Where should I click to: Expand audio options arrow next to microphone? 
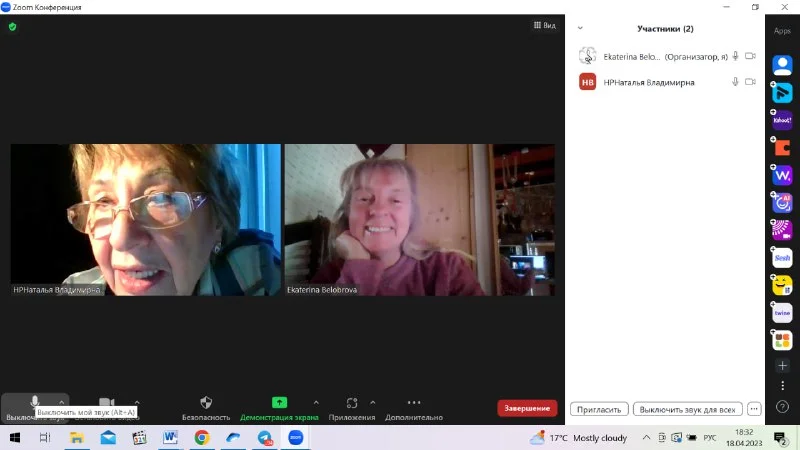pyautogui.click(x=62, y=402)
